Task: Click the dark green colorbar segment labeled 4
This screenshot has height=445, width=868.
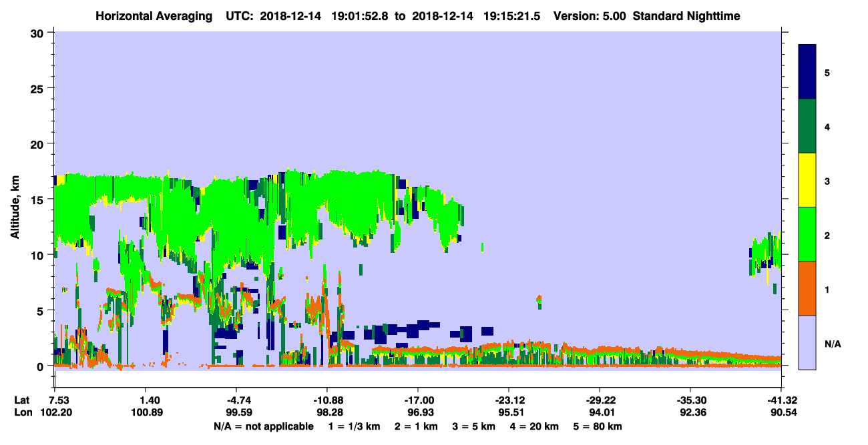Action: point(807,126)
